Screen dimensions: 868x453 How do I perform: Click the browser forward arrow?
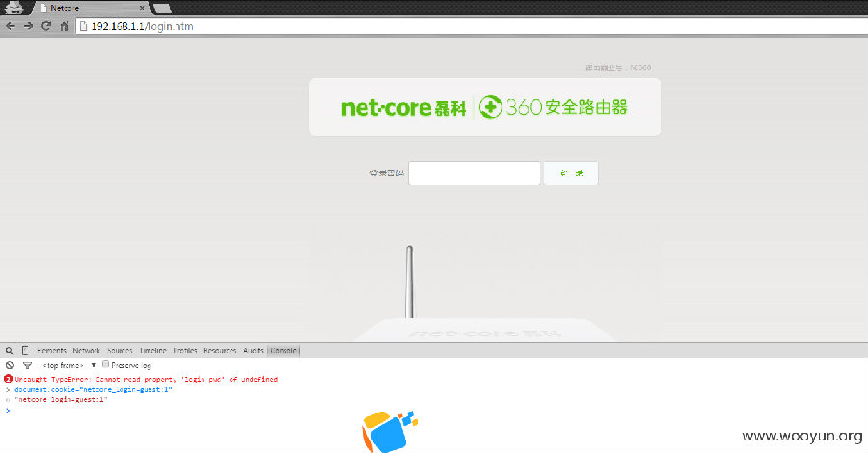coord(28,26)
